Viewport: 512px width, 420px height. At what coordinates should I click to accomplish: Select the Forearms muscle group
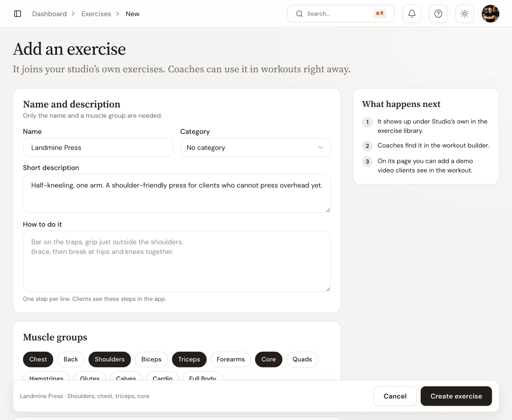(231, 359)
